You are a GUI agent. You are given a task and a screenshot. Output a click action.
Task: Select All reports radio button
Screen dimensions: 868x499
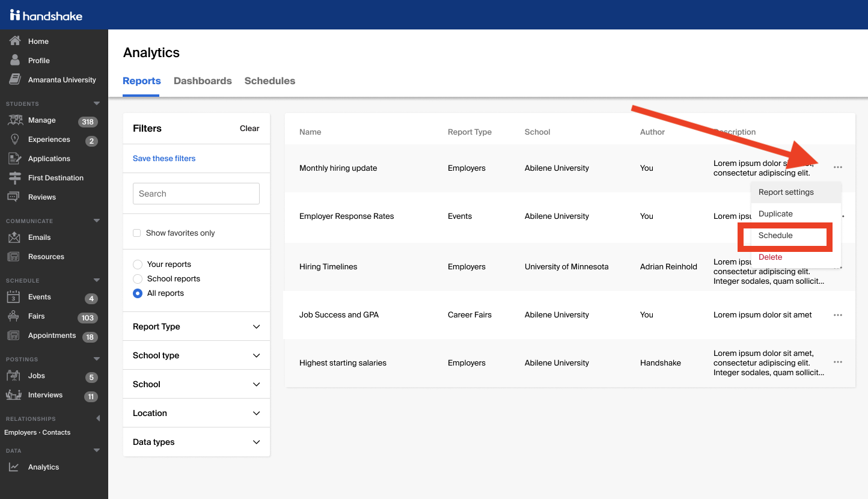click(138, 293)
